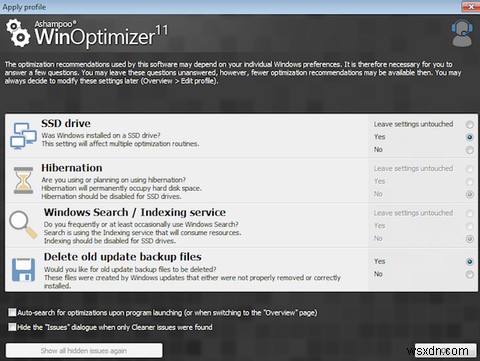Select No option for Windows Search indexing
The width and height of the screenshot is (480, 361).
coord(470,239)
